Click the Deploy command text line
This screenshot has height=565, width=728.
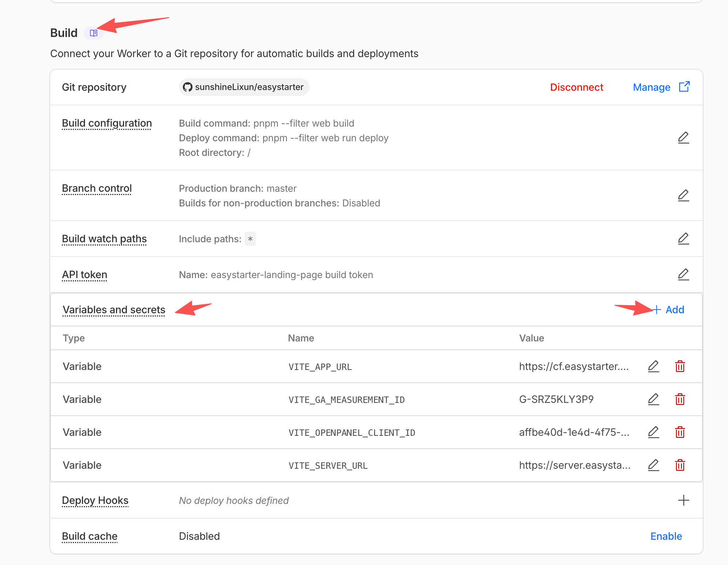[284, 138]
